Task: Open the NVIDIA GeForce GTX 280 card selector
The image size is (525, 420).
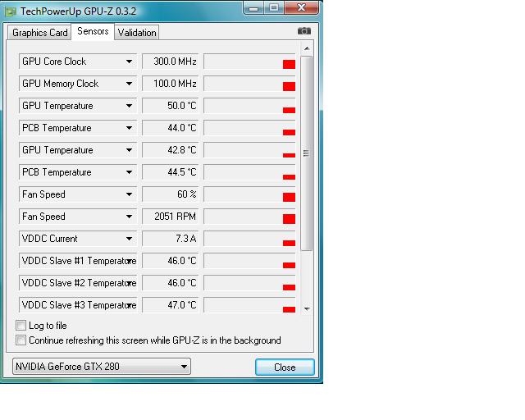Action: [x=102, y=366]
